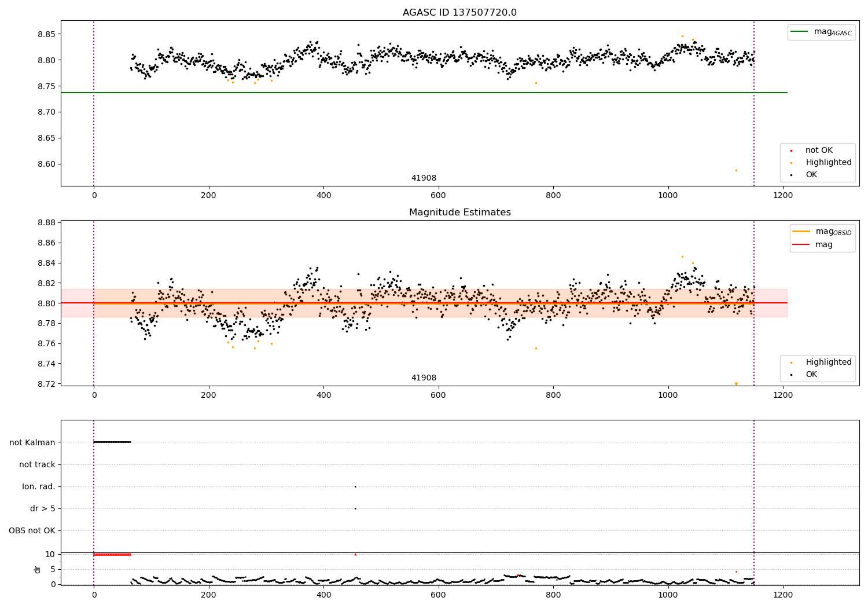Click the 8.84 y-axis tick label
Screen dimensions: 868x608
point(46,263)
